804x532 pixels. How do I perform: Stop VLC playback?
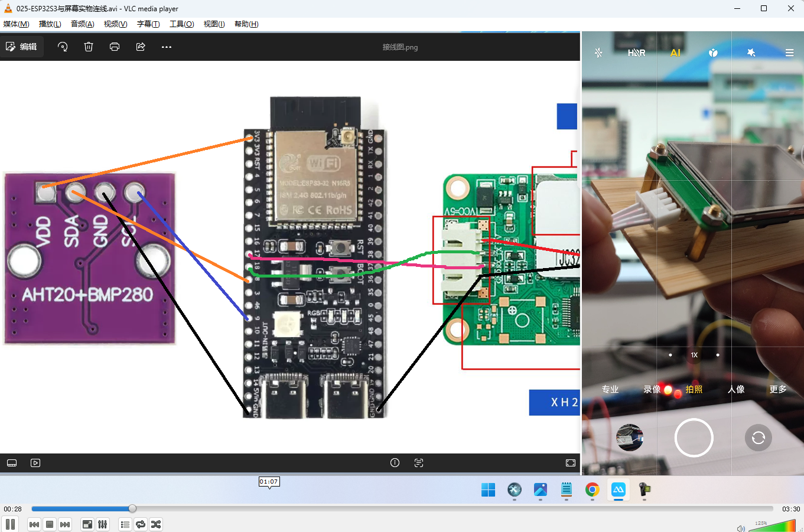(x=50, y=524)
